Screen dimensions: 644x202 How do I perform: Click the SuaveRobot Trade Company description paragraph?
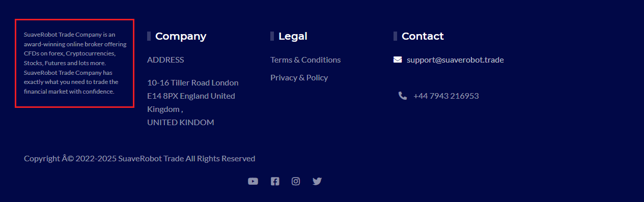coord(75,63)
